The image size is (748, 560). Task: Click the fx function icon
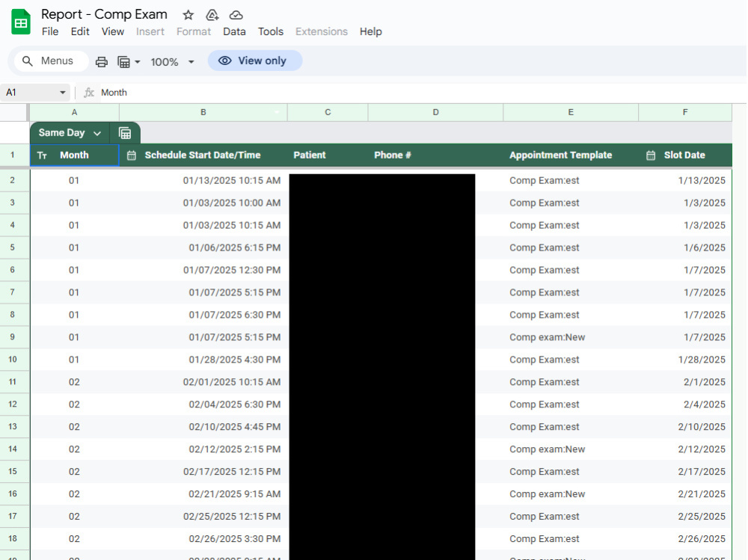click(89, 93)
